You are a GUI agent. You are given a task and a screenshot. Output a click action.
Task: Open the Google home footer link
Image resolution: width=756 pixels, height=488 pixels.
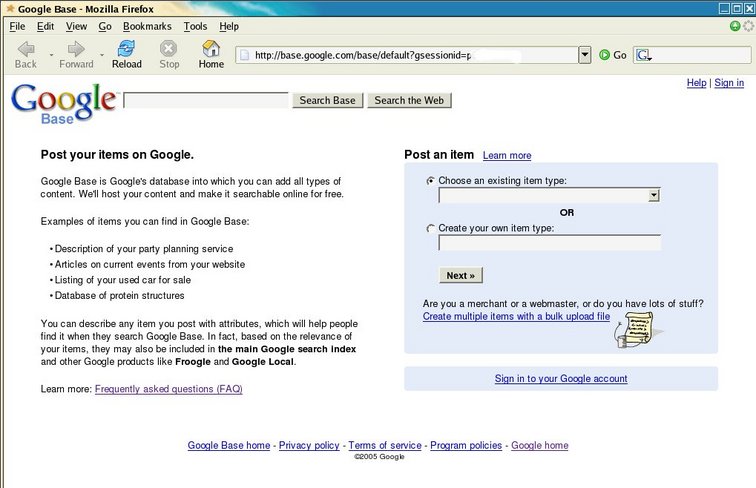540,445
